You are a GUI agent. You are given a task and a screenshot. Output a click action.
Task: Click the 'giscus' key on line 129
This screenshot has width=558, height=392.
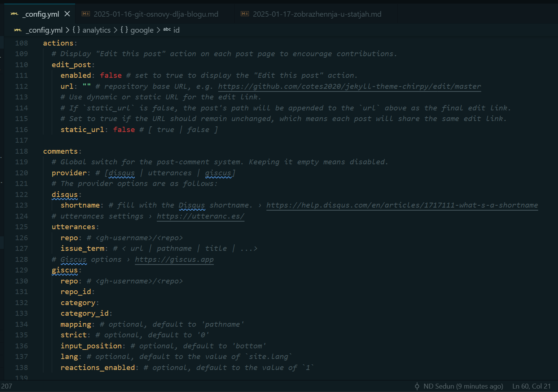pos(65,270)
